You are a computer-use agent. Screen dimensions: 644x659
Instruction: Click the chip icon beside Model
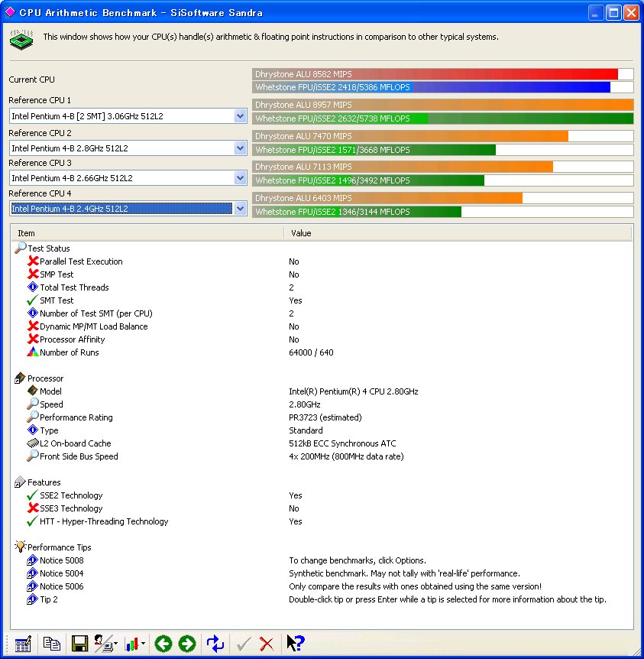click(x=33, y=391)
